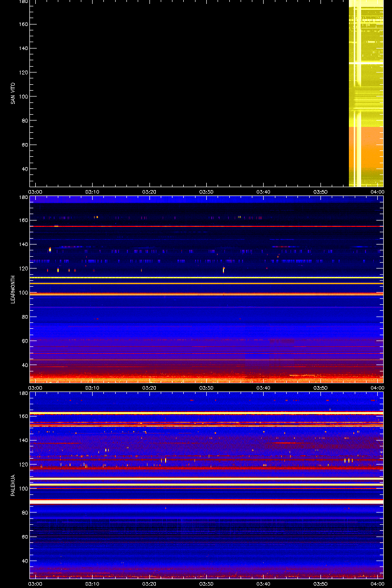
Task: Click the SAN VITO axis label
Action: (x=13, y=94)
